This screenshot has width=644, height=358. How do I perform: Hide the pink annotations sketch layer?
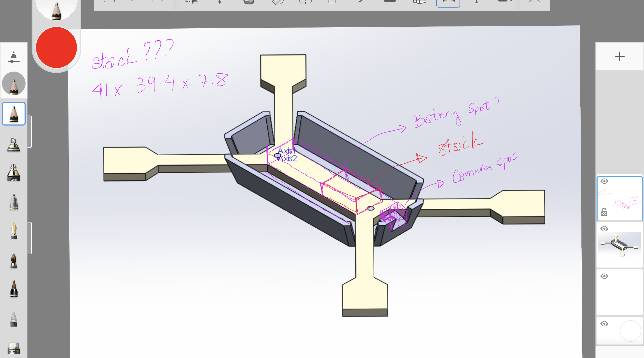click(x=604, y=181)
